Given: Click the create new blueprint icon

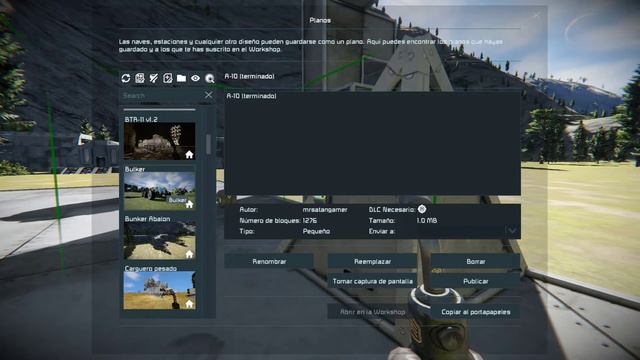Looking at the screenshot, I should (167, 78).
